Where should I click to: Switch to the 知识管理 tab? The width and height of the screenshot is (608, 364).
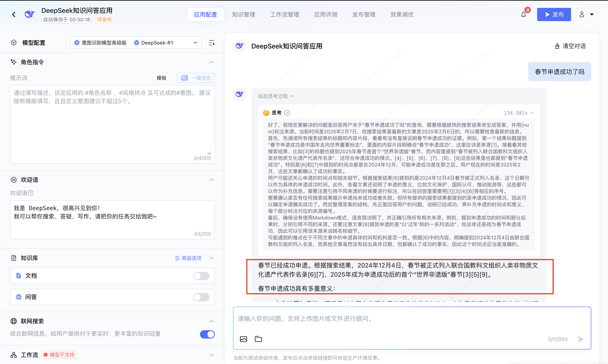(243, 14)
